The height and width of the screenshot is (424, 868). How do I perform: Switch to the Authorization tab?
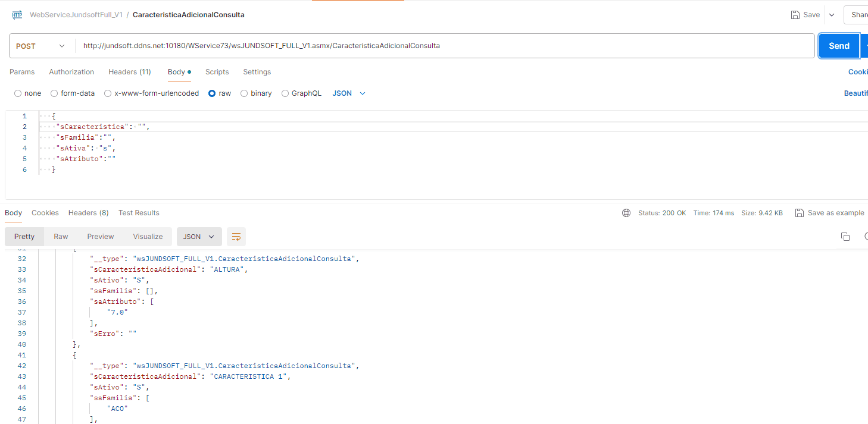(71, 72)
